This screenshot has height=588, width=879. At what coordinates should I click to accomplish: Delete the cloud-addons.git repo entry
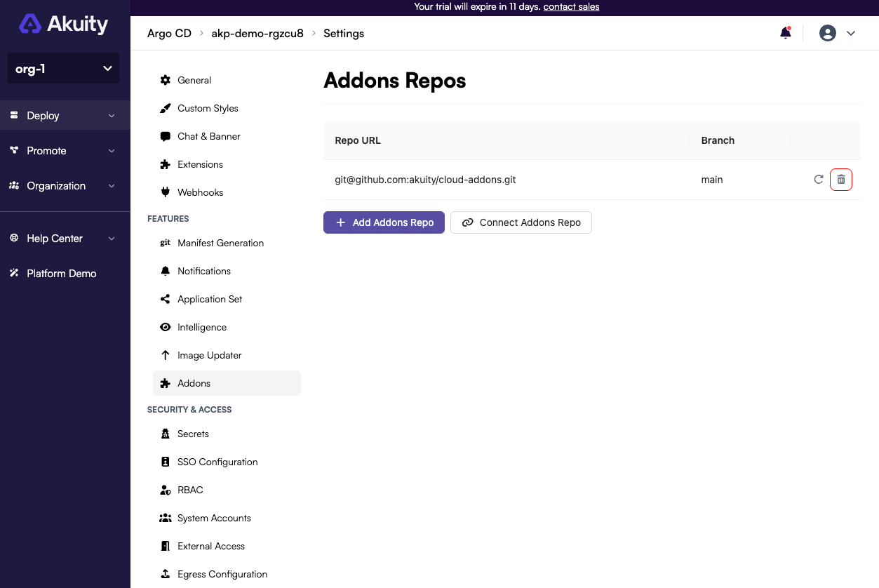(x=840, y=180)
